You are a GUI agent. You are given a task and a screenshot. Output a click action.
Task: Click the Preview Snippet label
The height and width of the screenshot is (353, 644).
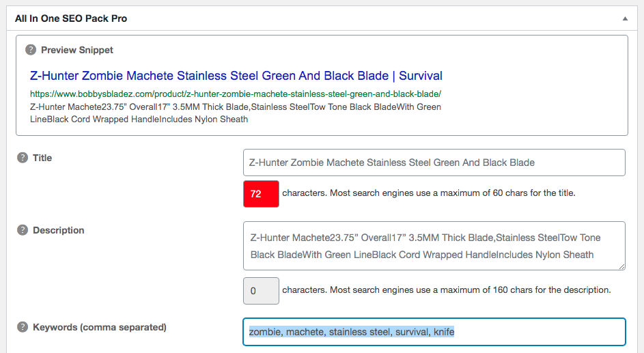coord(76,50)
